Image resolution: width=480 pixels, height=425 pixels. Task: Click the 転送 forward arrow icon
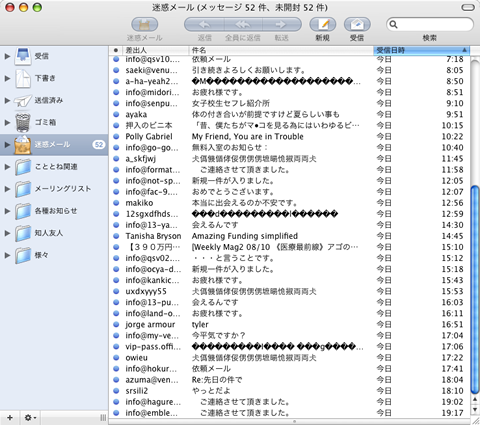282,24
